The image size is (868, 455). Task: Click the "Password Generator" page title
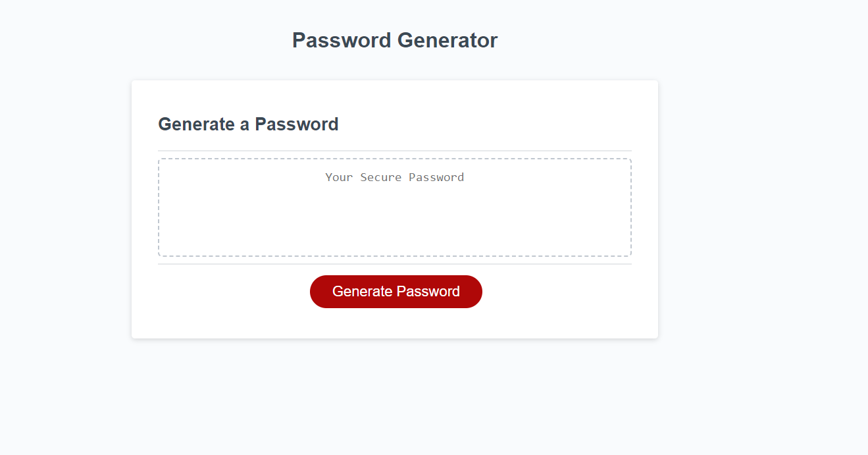coord(394,40)
